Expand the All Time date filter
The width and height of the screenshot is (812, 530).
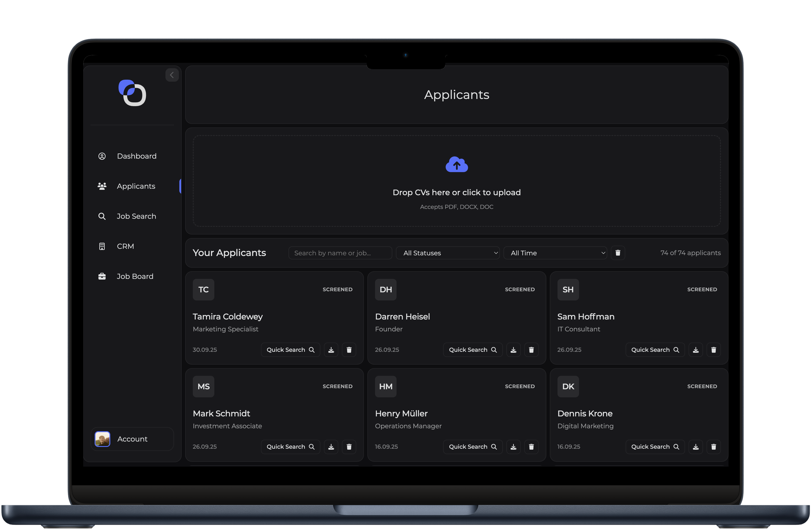[x=555, y=253]
